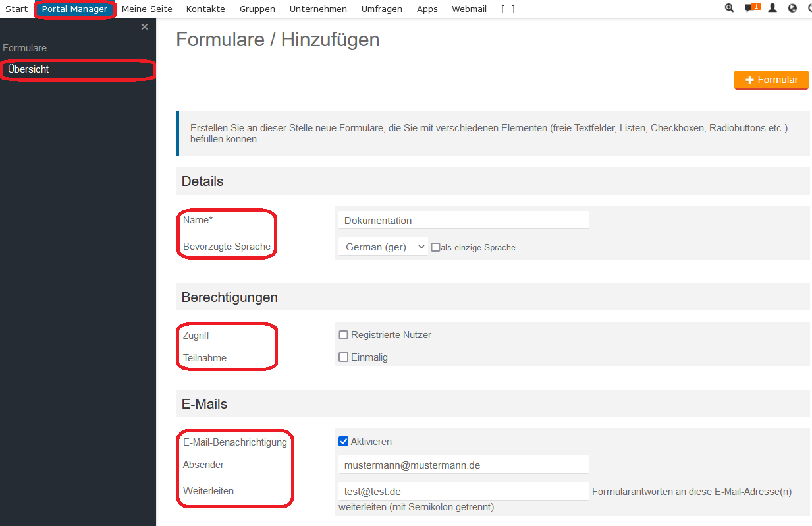Open the Apps menu item
812x526 pixels.
click(427, 9)
